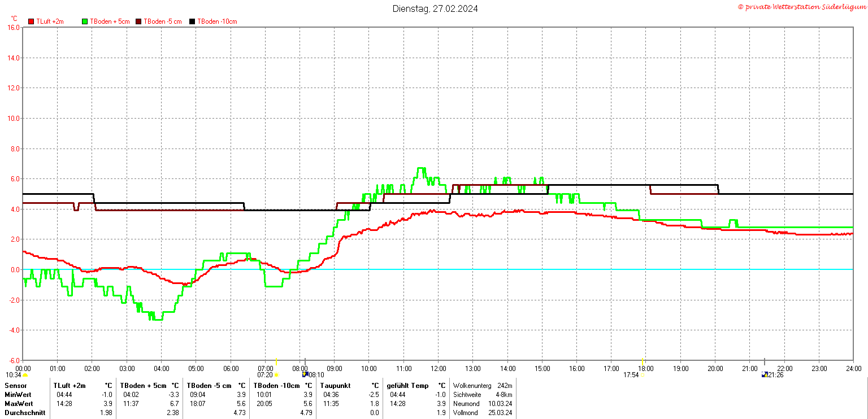Click the yellow sunrise marker on the time axis
Viewport: 868px width, 419px height.
(x=276, y=361)
